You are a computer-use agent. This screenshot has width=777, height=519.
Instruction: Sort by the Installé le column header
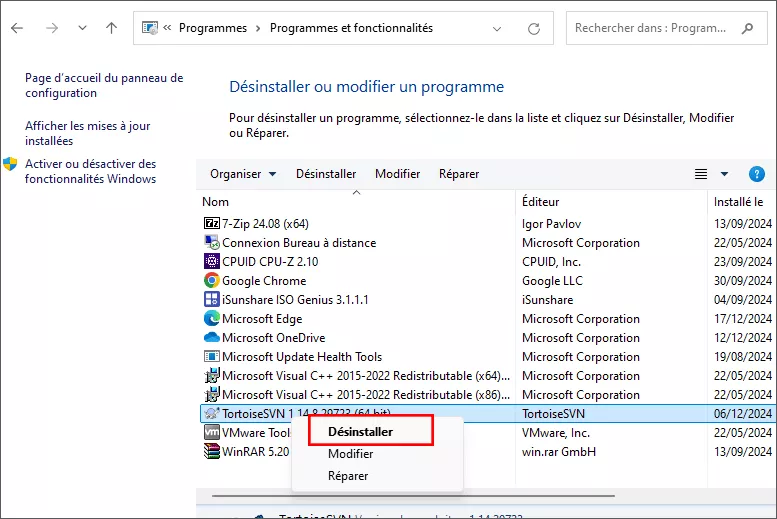[x=738, y=202]
